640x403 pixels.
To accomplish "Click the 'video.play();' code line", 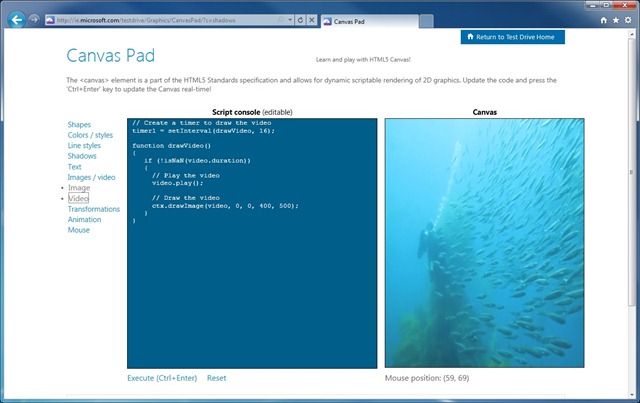I will (x=178, y=183).
